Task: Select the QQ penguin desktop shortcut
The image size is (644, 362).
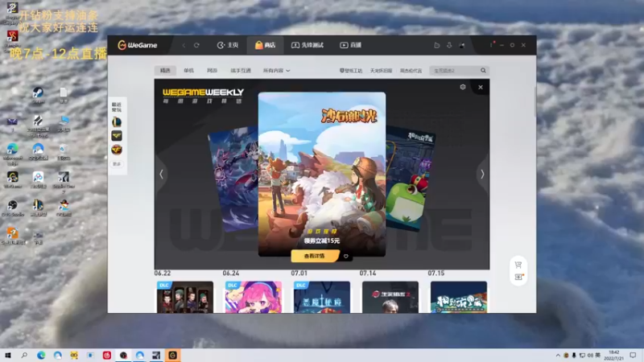Action: click(x=64, y=208)
